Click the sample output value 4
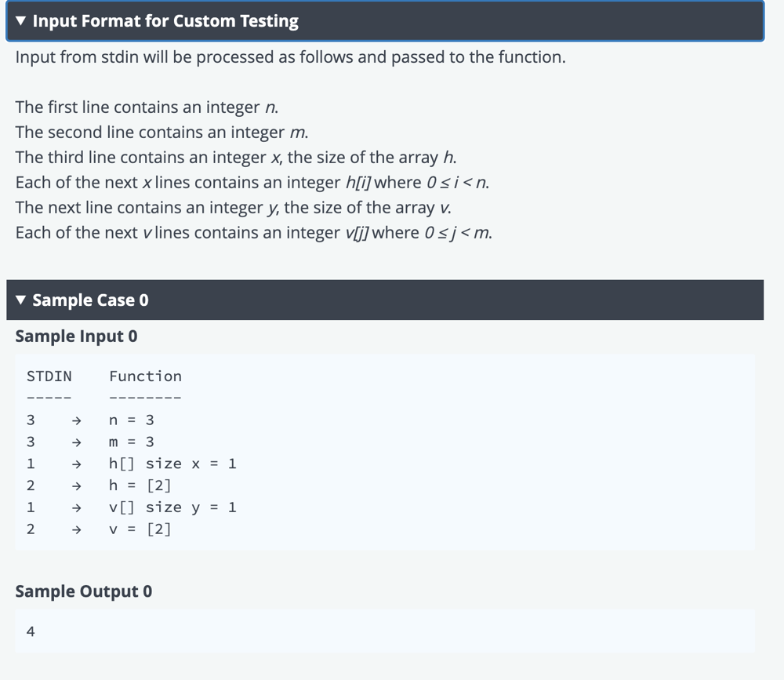 [x=31, y=632]
